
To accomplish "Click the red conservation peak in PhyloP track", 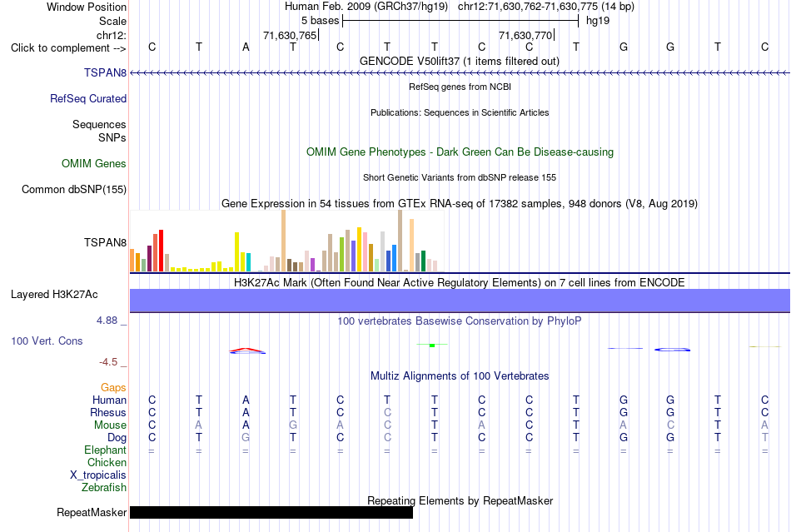I will [246, 350].
